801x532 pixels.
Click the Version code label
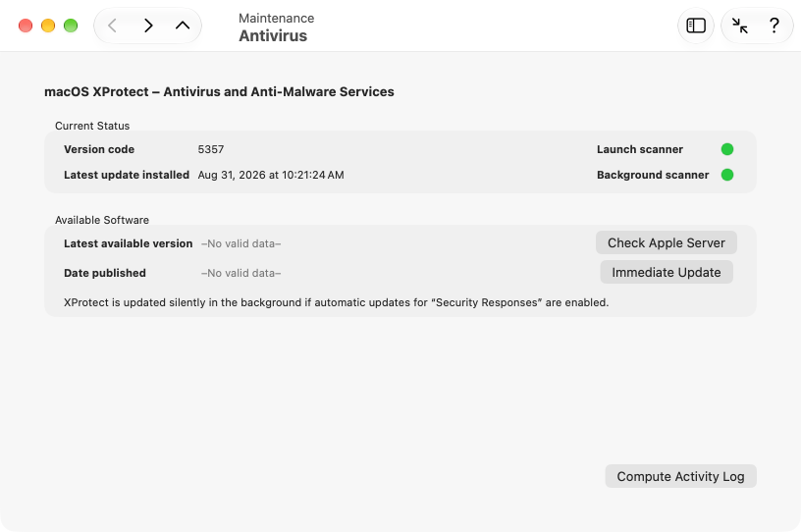[x=99, y=149]
